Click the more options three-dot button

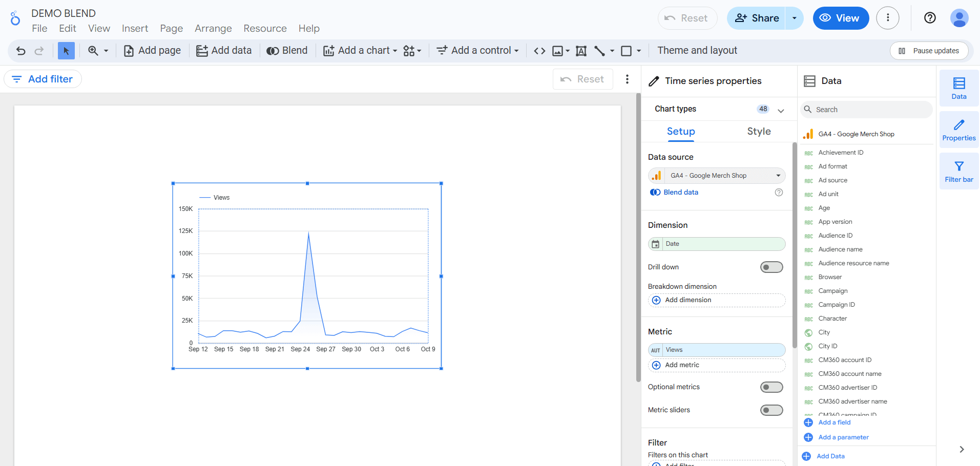888,18
